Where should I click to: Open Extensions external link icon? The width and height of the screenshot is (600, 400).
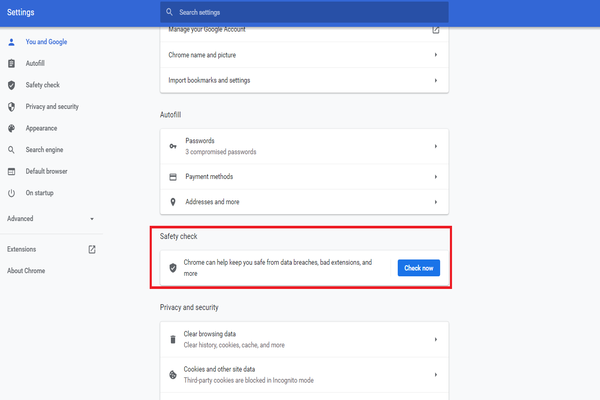(92, 250)
